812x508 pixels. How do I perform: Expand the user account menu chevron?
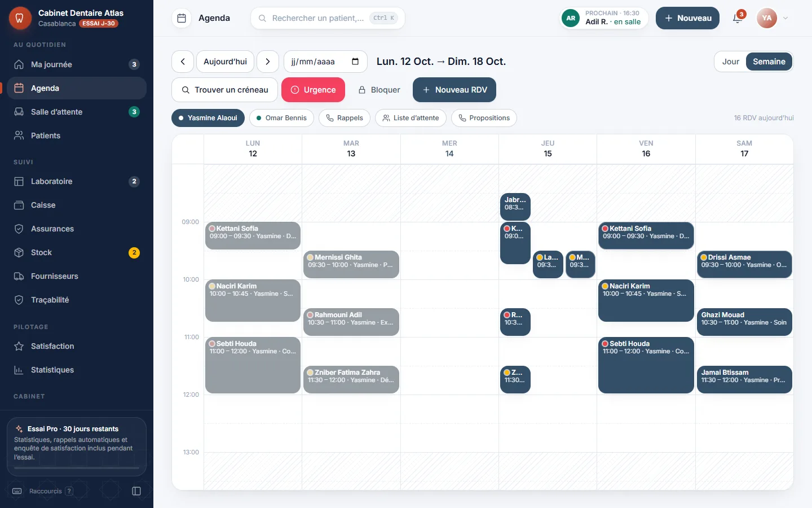[785, 18]
